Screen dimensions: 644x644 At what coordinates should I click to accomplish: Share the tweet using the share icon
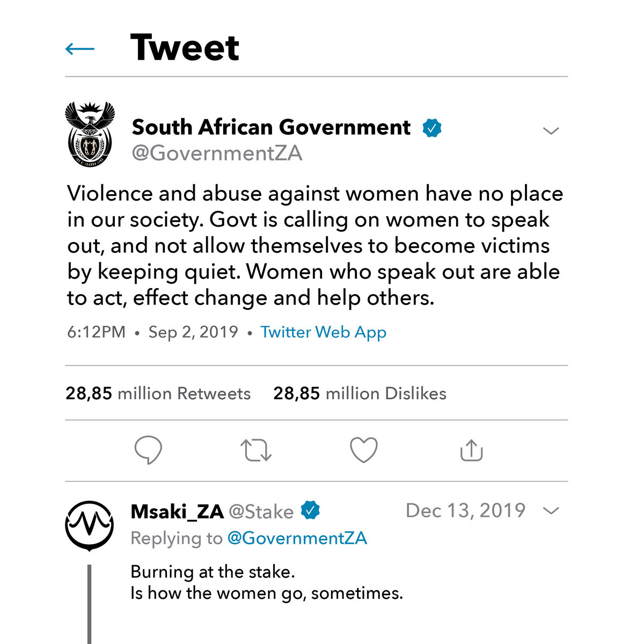point(472,450)
